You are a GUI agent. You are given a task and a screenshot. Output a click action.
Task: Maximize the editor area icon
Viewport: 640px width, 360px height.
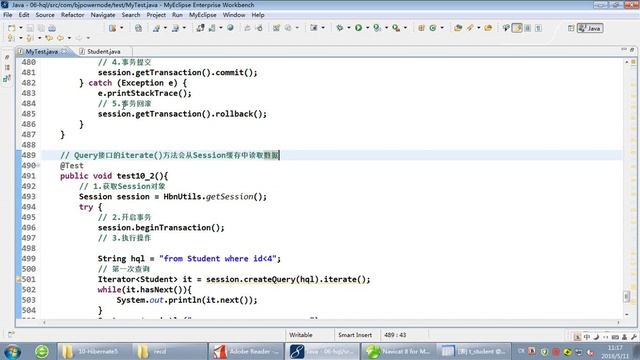pos(631,50)
